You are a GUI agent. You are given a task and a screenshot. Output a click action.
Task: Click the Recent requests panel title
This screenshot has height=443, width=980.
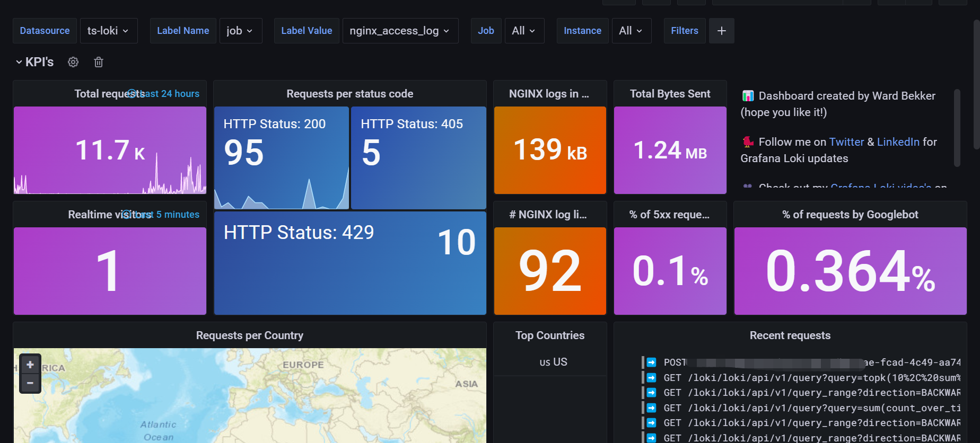click(790, 335)
